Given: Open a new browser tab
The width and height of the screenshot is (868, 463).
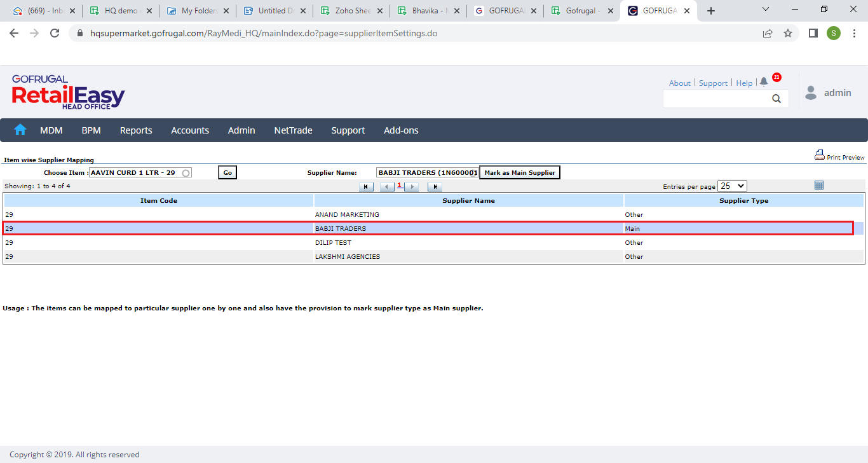Looking at the screenshot, I should tap(711, 11).
